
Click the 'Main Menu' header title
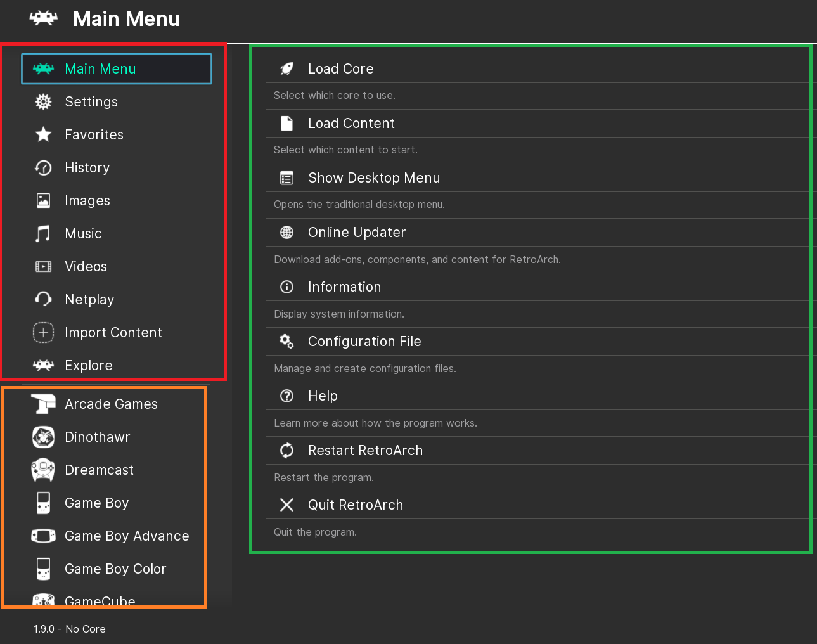pyautogui.click(x=126, y=18)
